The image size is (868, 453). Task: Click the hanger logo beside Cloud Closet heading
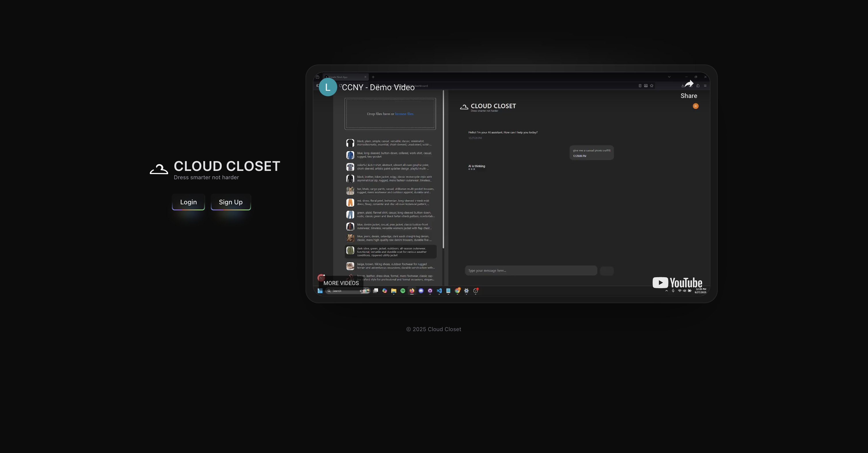pyautogui.click(x=159, y=169)
